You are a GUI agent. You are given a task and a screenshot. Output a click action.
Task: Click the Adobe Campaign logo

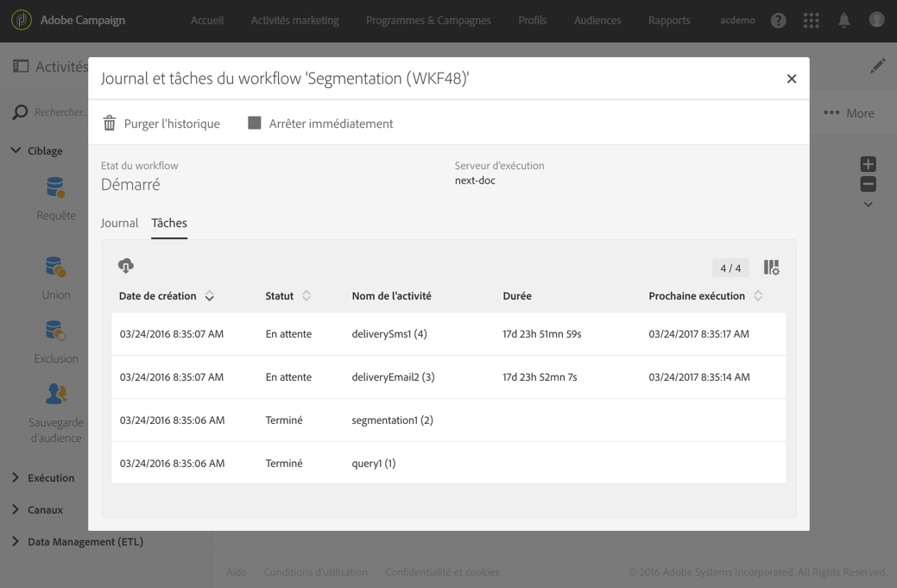pos(22,20)
